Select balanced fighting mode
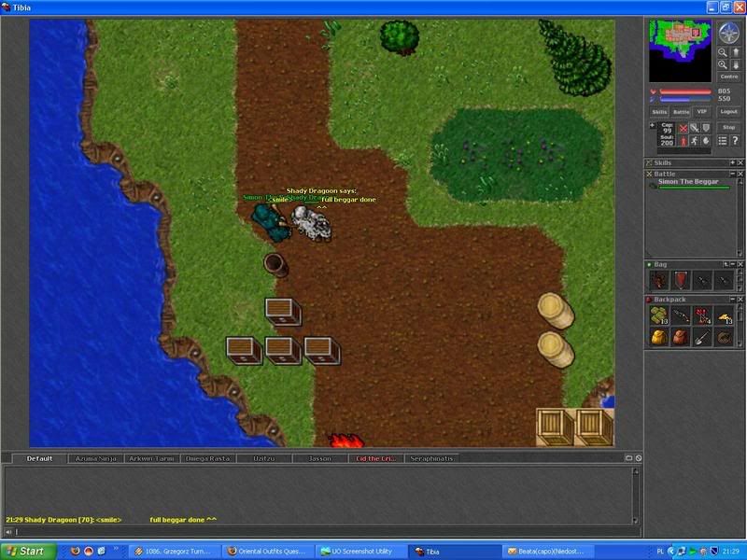The image size is (747, 560). point(695,128)
